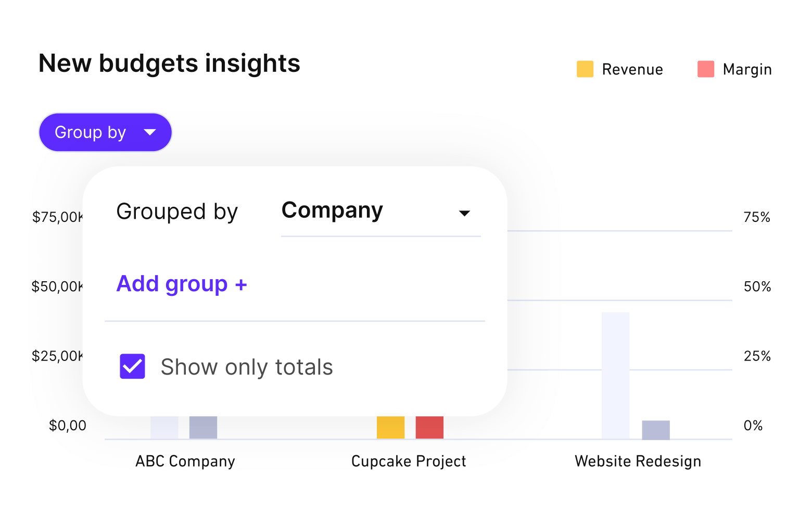Click the New budgets insights title

(x=169, y=63)
